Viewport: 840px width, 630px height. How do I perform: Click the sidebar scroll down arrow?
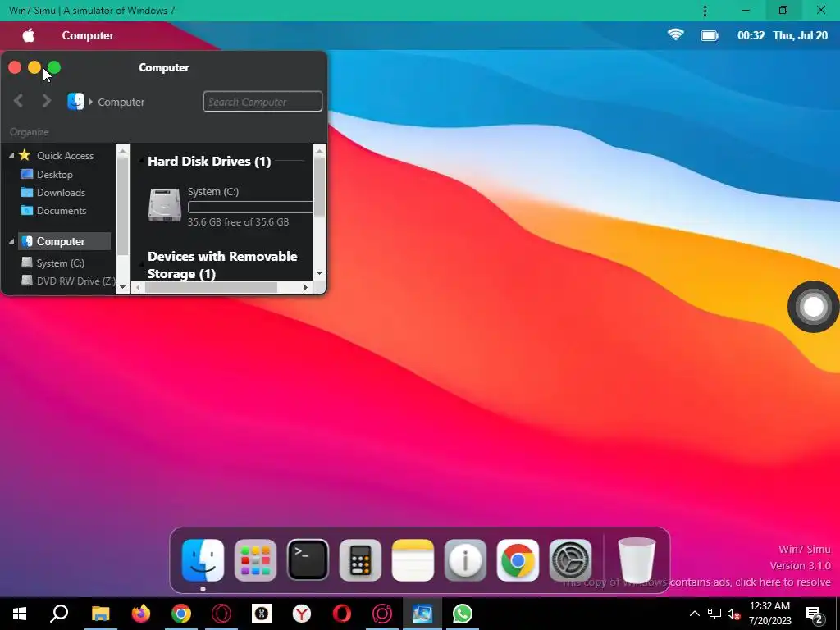(x=123, y=287)
